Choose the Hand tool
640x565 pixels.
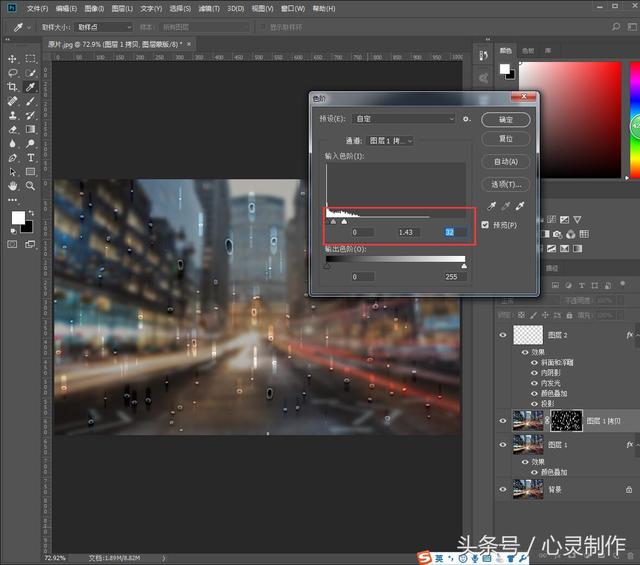point(13,185)
